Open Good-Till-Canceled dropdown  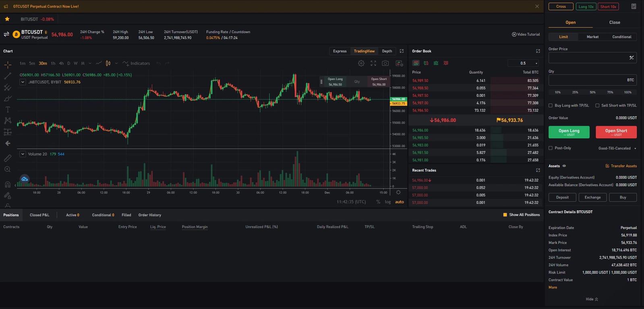click(x=617, y=148)
